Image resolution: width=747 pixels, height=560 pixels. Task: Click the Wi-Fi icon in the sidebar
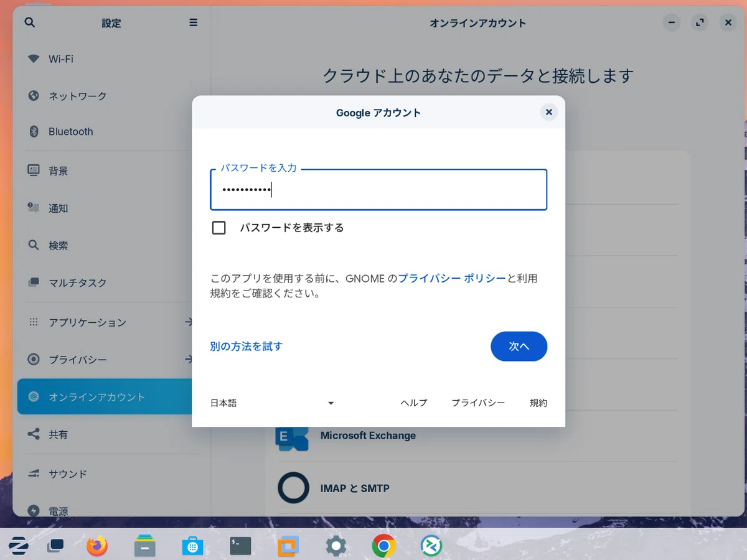(34, 59)
